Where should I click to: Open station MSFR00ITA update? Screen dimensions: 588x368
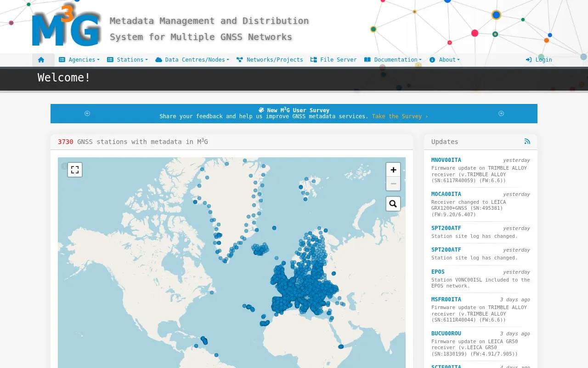446,299
